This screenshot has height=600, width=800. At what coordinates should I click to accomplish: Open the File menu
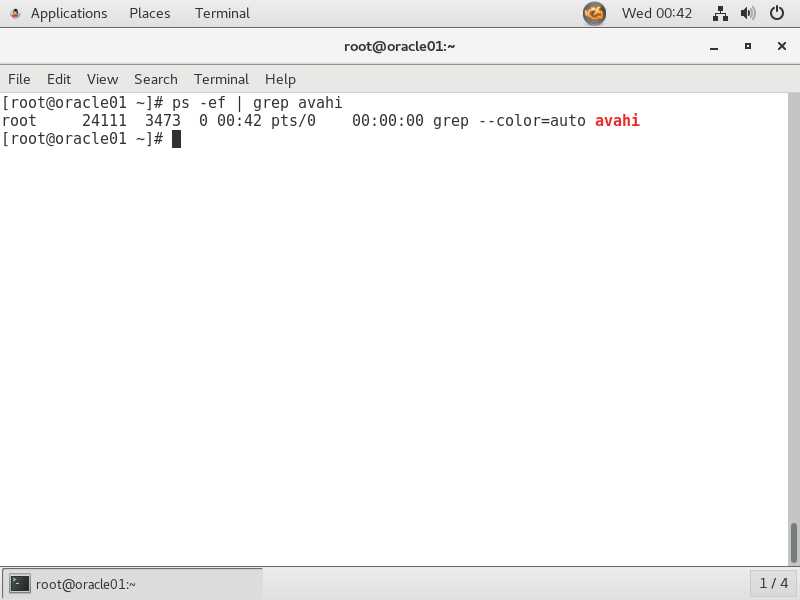(x=19, y=80)
